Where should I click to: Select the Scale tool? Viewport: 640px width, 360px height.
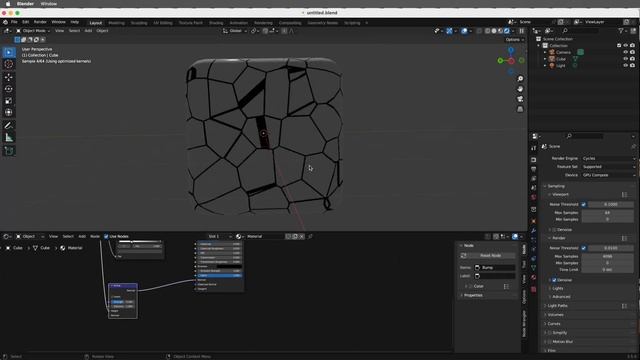pos(9,101)
